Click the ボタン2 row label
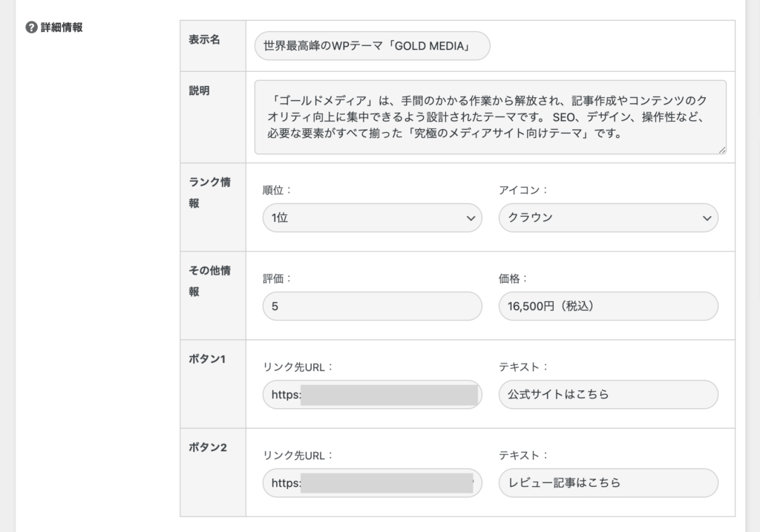The height and width of the screenshot is (532, 760). pos(208,447)
